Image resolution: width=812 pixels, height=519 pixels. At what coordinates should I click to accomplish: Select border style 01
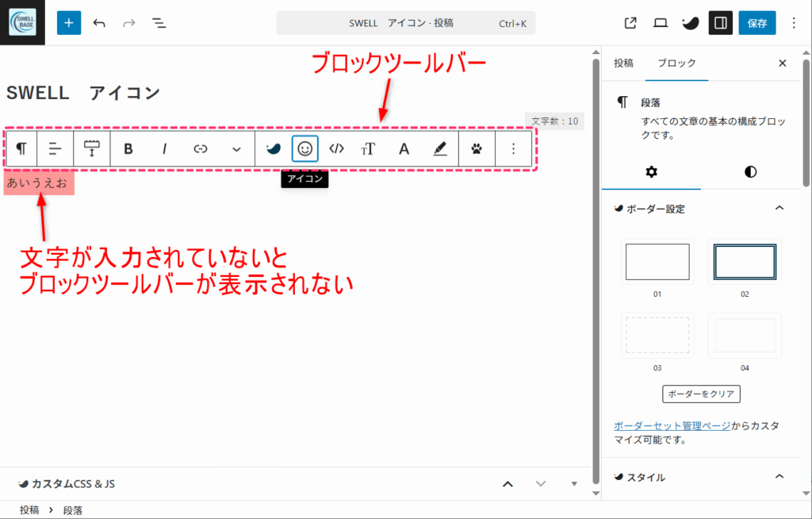click(x=657, y=262)
